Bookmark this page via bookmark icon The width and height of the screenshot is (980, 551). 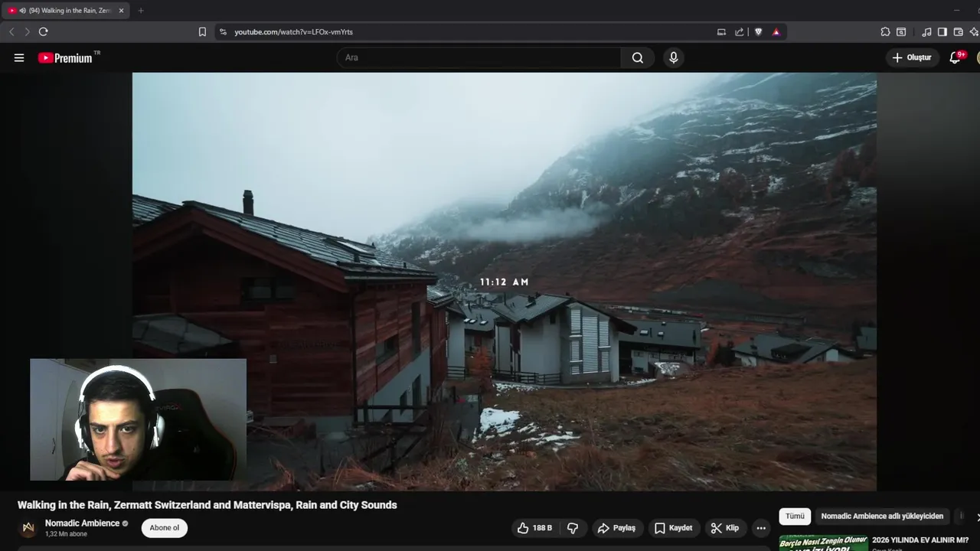[202, 31]
